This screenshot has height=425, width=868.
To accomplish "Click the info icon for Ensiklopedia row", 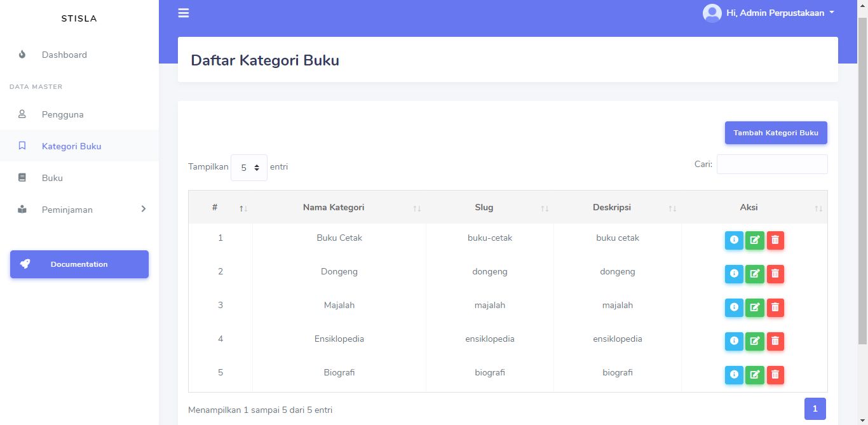I will (734, 341).
